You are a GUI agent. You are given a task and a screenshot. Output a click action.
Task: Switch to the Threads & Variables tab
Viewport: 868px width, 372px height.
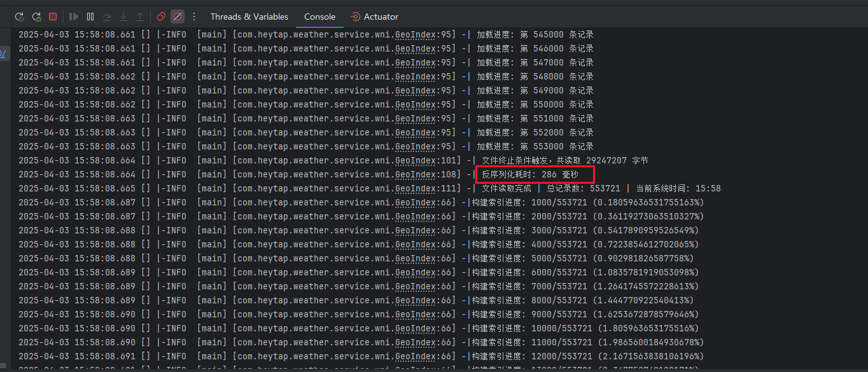click(249, 17)
